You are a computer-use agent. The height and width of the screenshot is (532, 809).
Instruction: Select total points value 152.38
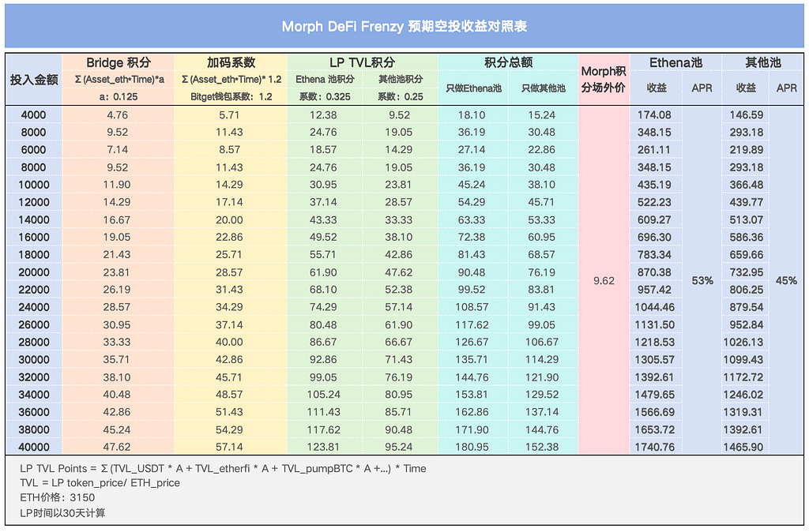point(542,447)
